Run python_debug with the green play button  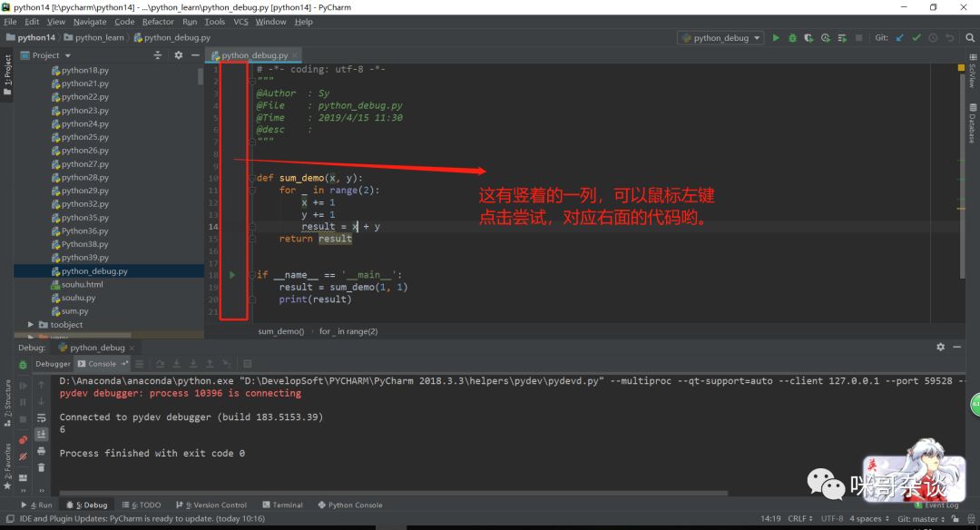pos(776,38)
